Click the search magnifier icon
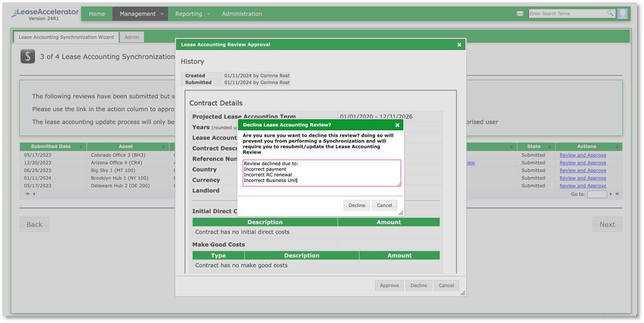 (x=610, y=13)
